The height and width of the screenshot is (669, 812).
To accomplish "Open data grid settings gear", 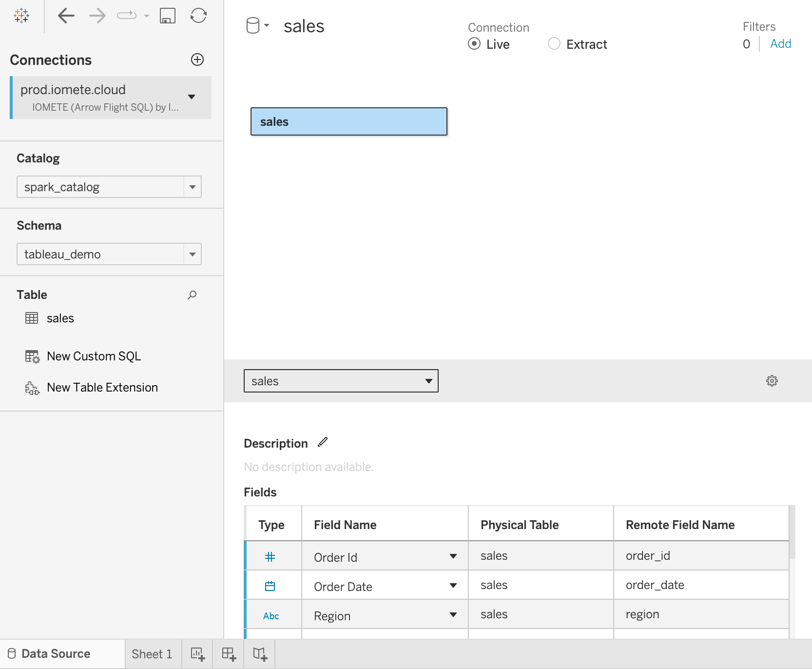I will 772,381.
